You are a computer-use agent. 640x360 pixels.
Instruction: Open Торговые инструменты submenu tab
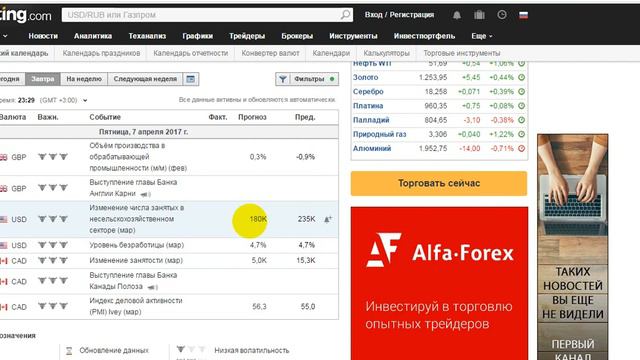click(462, 53)
